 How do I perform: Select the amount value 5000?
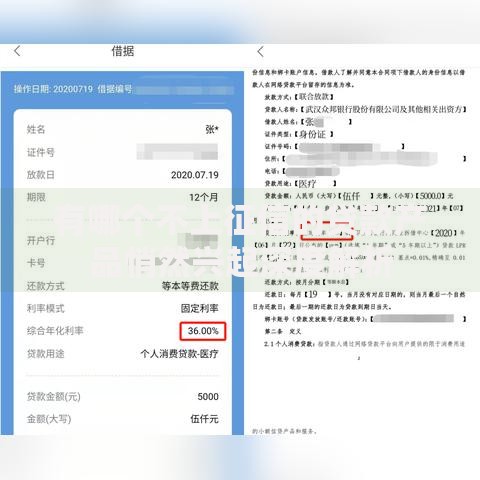[208, 397]
